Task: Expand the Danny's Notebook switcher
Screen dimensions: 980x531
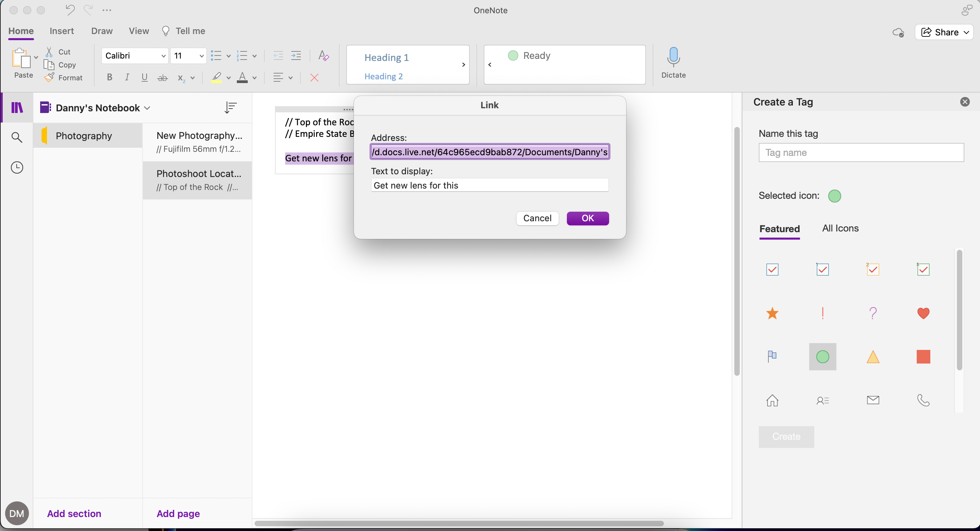Action: 148,108
